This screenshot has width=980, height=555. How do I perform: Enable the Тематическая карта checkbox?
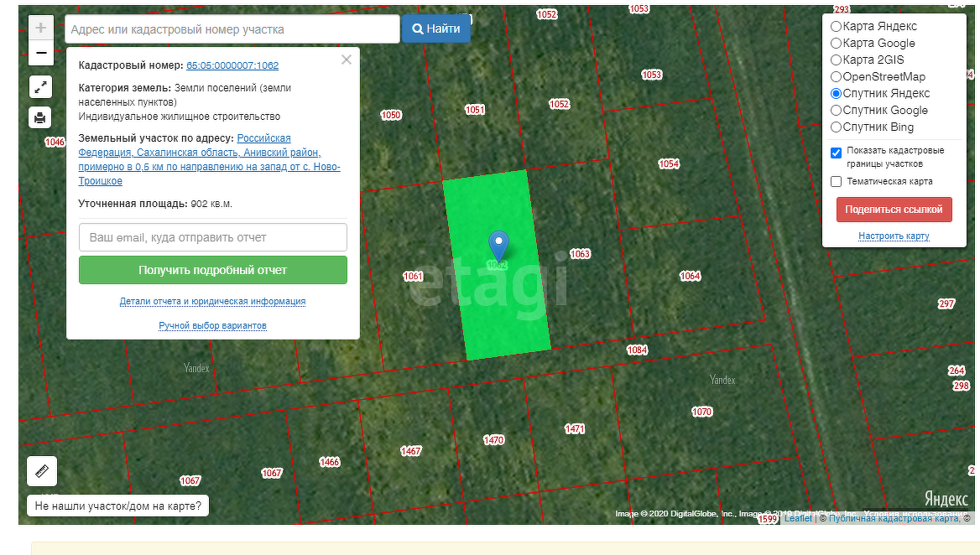(836, 181)
